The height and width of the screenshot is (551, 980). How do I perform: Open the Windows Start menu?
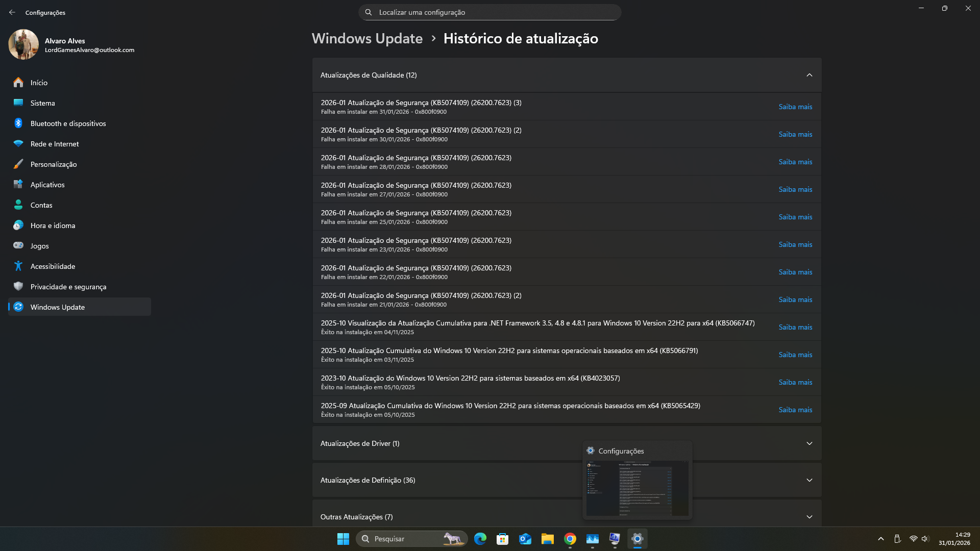[x=343, y=539]
